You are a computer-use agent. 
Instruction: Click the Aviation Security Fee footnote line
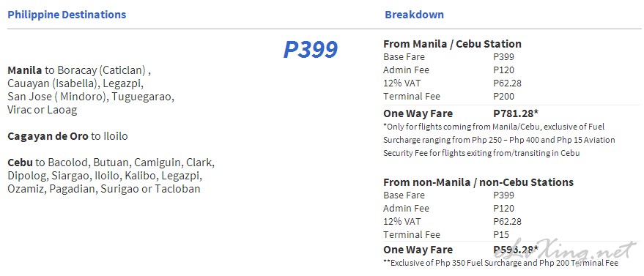(481, 153)
